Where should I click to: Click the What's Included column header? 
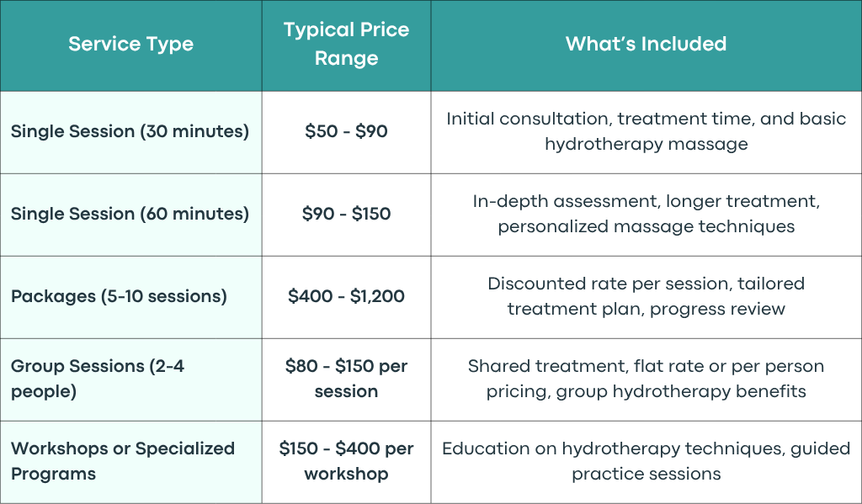pyautogui.click(x=646, y=44)
